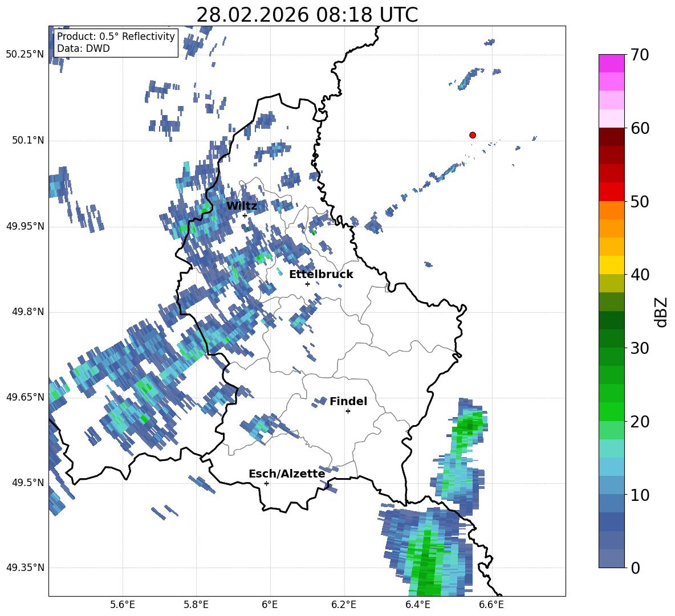This screenshot has width=675, height=616.
Task: Click the yellow colorbar segment above 40
Action: pyautogui.click(x=611, y=265)
